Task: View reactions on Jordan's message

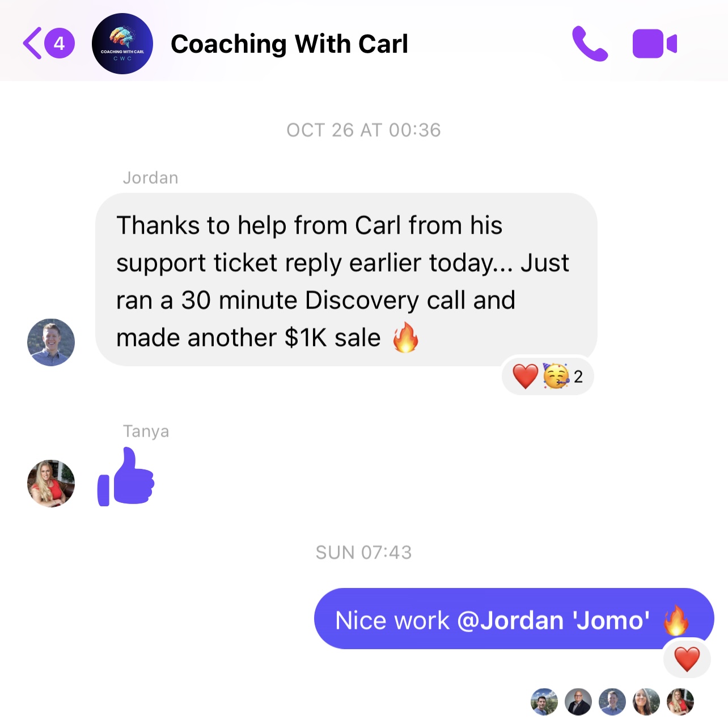Action: point(548,376)
